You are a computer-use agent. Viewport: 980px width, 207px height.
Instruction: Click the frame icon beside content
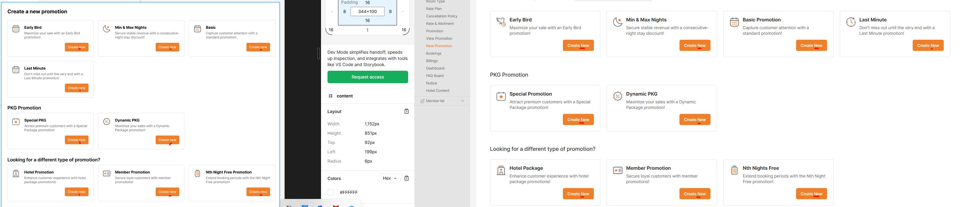[330, 96]
